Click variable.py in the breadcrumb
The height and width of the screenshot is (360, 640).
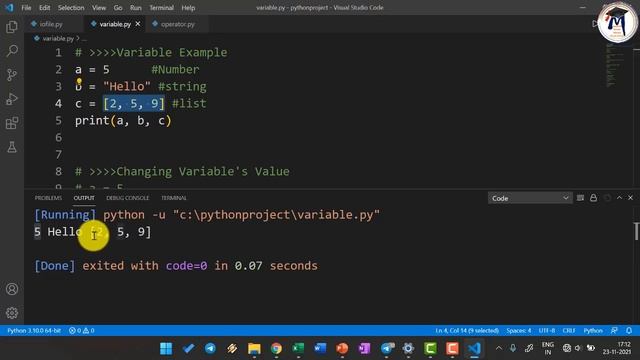tap(58, 38)
